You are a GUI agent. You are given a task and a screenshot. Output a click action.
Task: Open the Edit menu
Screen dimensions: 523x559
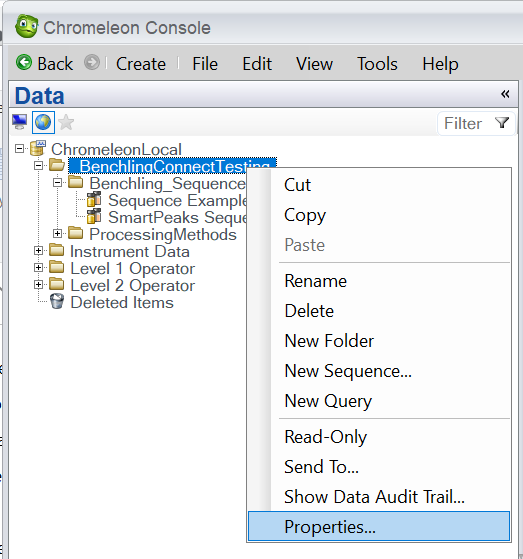coord(257,64)
